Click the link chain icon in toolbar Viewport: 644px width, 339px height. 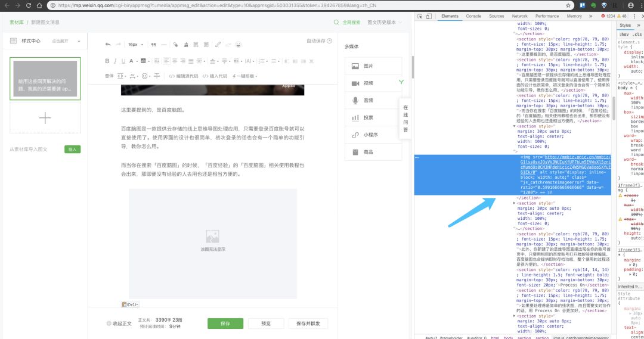click(218, 44)
